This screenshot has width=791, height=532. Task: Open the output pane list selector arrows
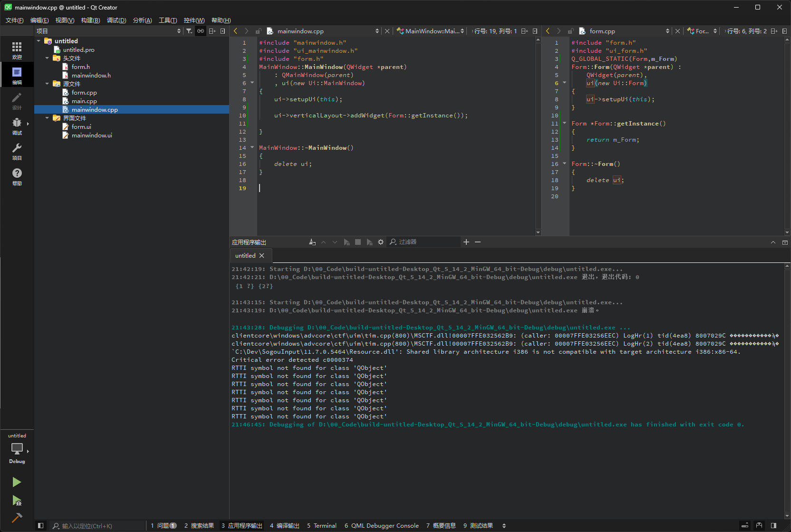[x=504, y=525]
